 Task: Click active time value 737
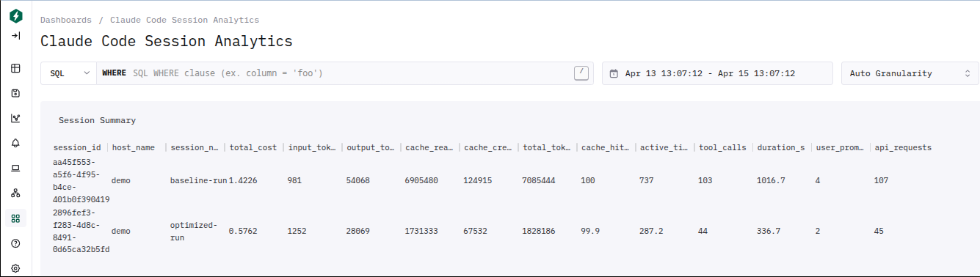point(647,180)
